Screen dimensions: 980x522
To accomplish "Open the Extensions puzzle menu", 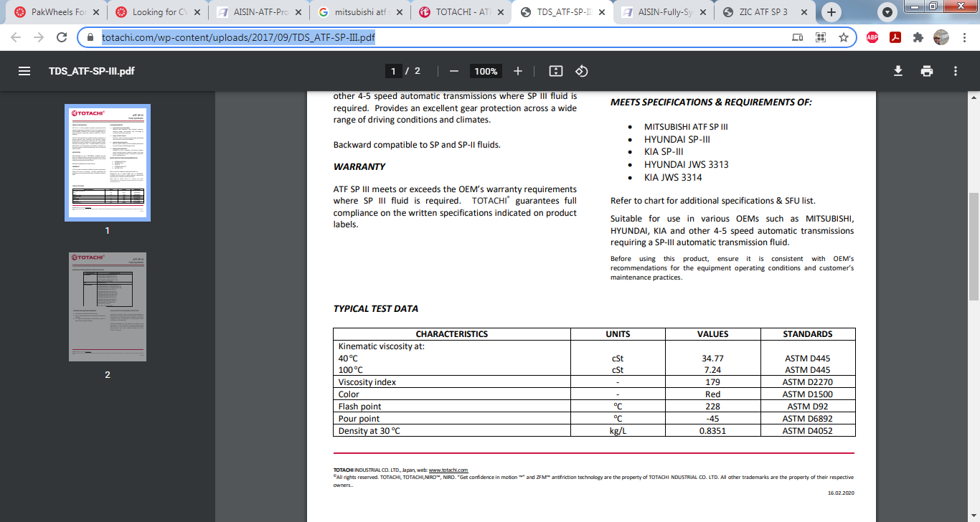I will pos(918,37).
